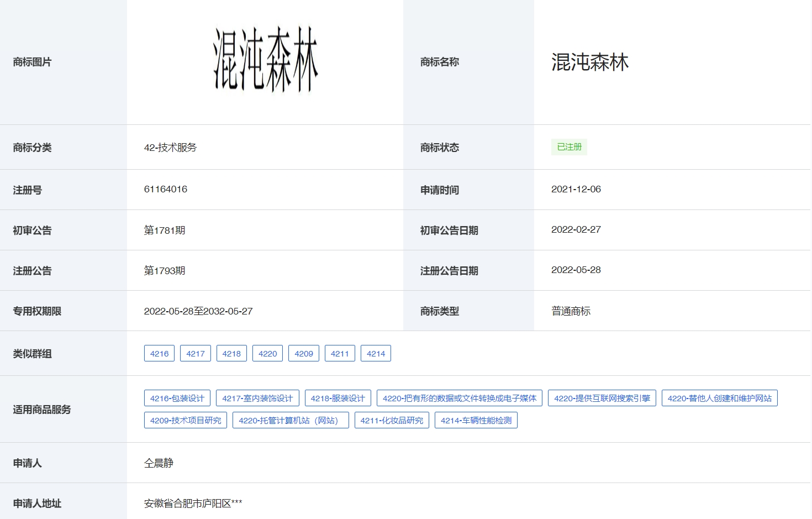Screen dimensions: 812x519
Task: Open the 4217-室内装饰设计 service tag
Action: (257, 398)
